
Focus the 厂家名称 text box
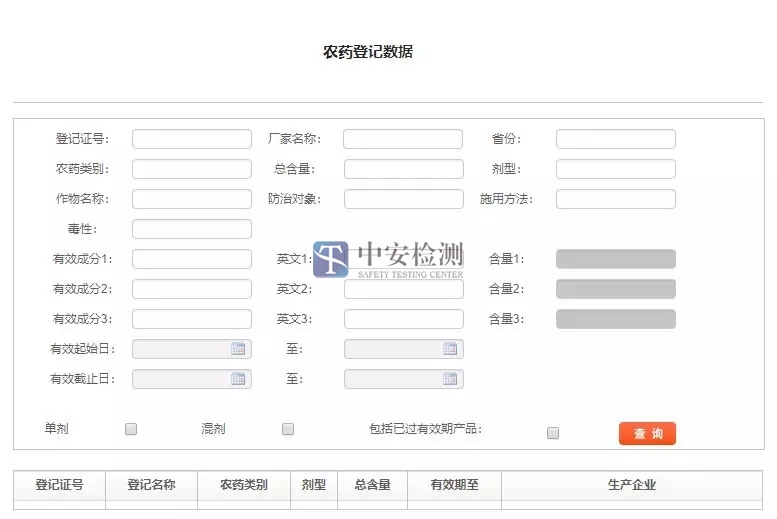coord(403,139)
